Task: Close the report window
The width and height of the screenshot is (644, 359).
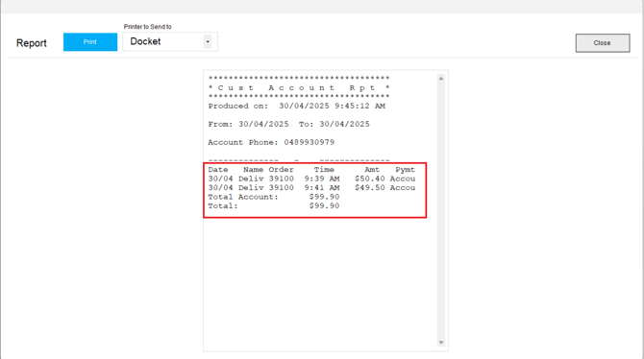Action: [x=602, y=42]
